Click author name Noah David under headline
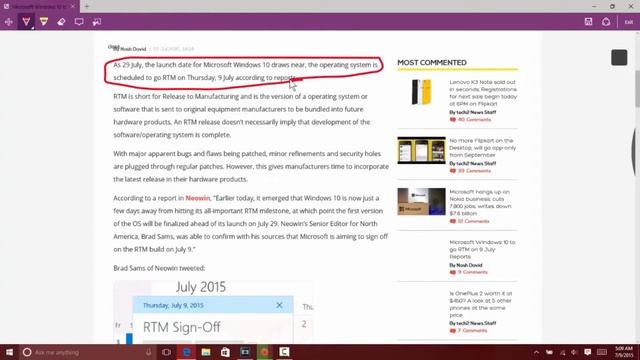The image size is (640, 360). [133, 49]
